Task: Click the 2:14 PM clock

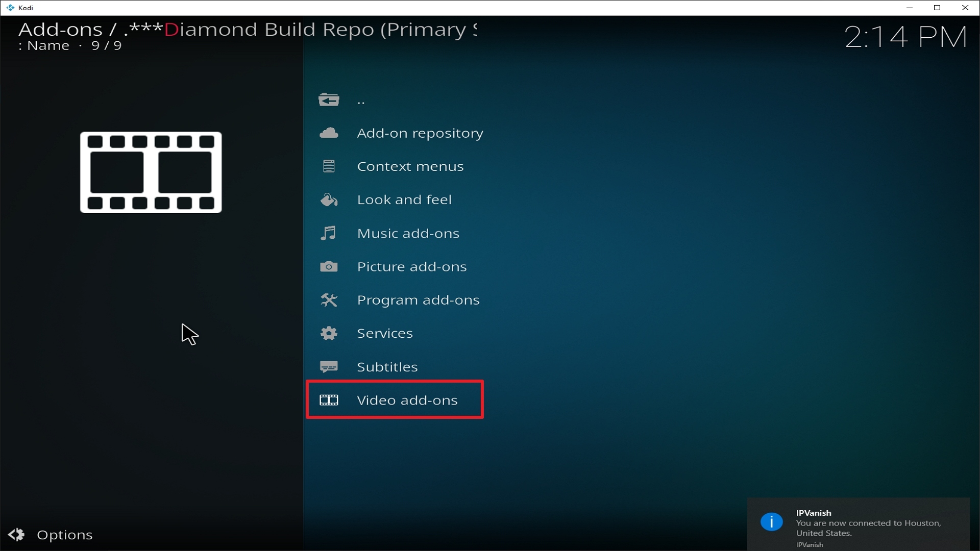Action: pyautogui.click(x=905, y=37)
